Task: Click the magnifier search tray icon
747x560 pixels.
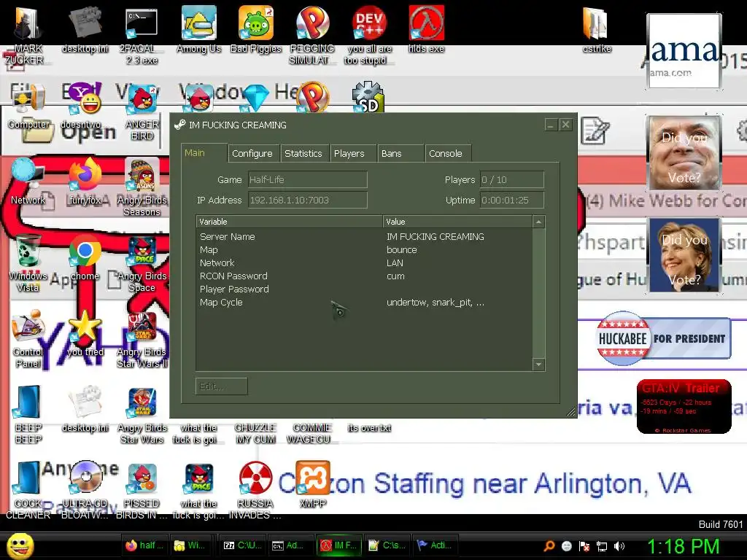Action: 549,546
